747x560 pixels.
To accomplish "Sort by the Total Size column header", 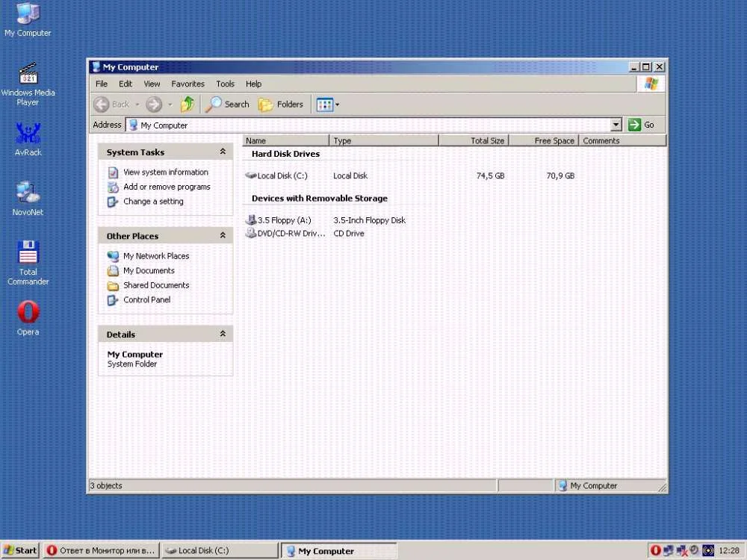I will click(474, 140).
